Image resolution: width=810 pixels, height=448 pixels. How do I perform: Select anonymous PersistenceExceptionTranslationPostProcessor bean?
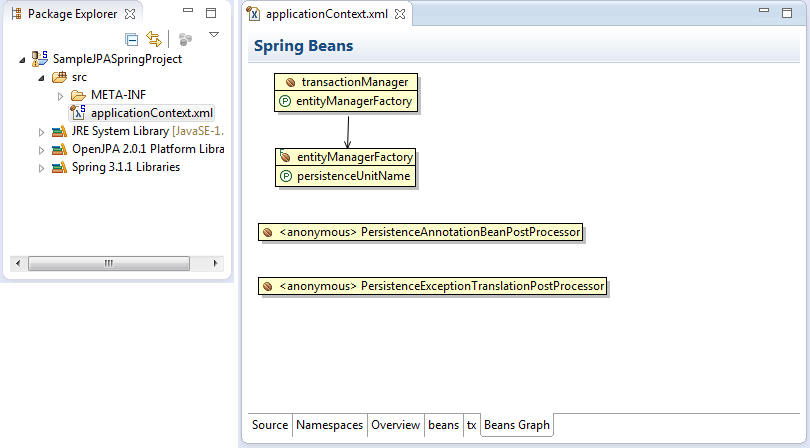pos(432,286)
